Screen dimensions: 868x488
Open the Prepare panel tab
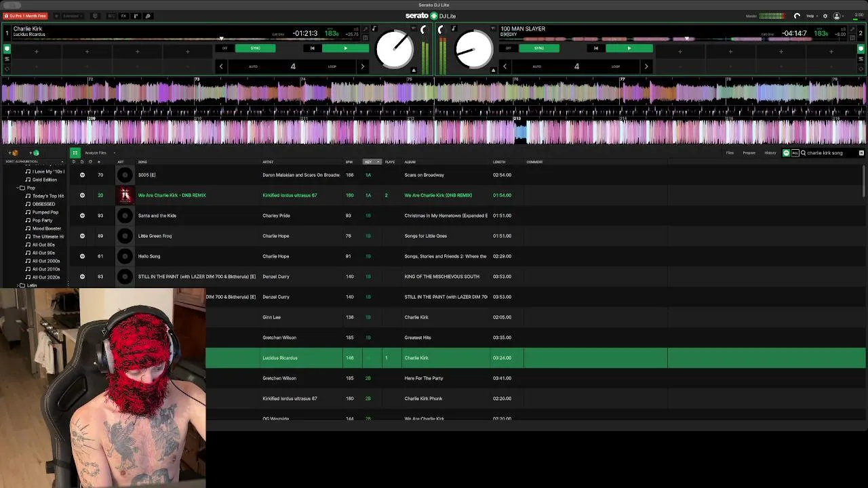point(749,152)
